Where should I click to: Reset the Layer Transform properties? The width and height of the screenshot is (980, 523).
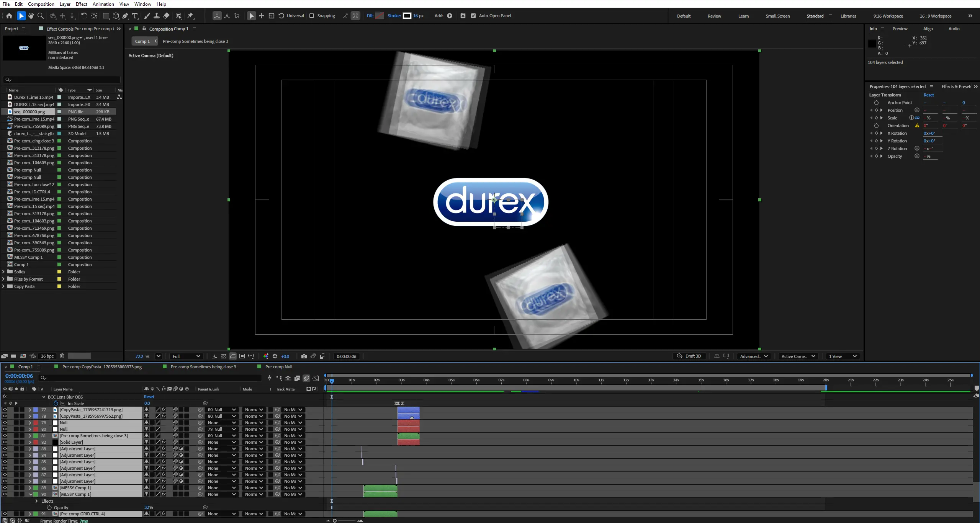928,95
